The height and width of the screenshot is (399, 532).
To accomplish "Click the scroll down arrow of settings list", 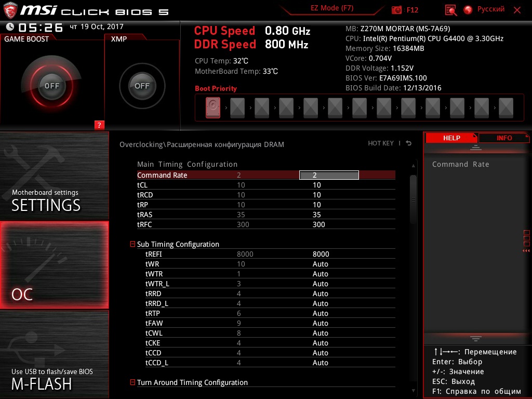I will [413, 391].
